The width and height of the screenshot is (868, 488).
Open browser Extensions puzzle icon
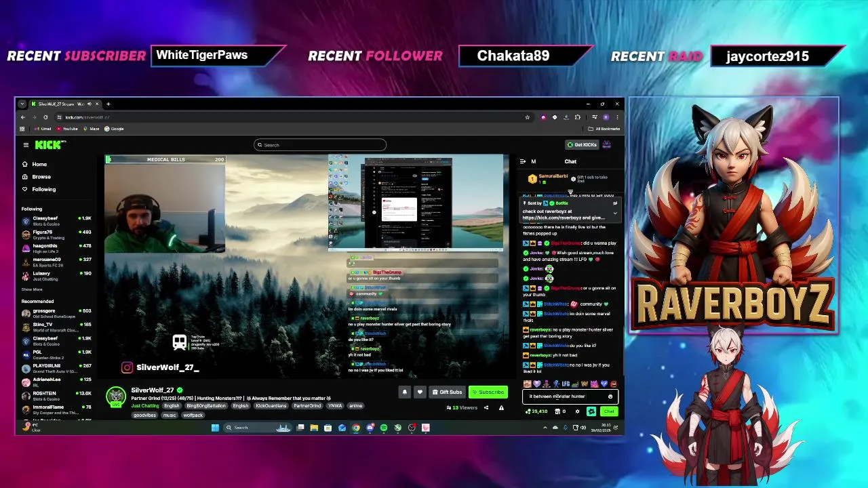577,117
